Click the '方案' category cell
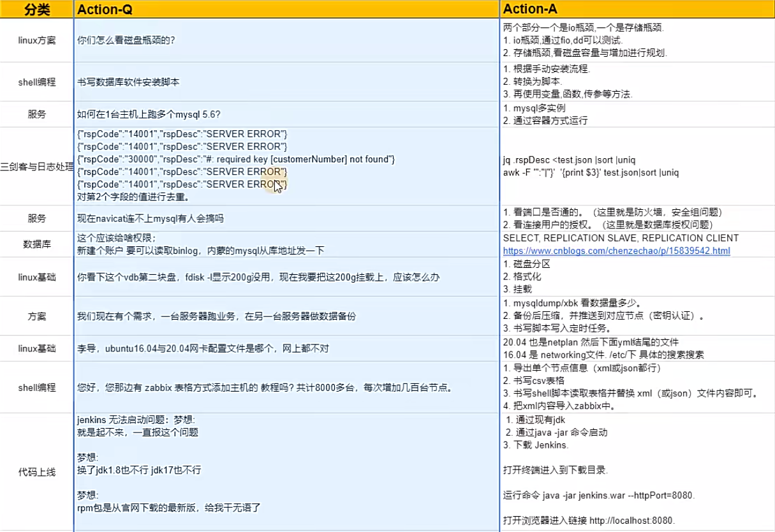Screen dimensions: 775x532 tap(36, 316)
